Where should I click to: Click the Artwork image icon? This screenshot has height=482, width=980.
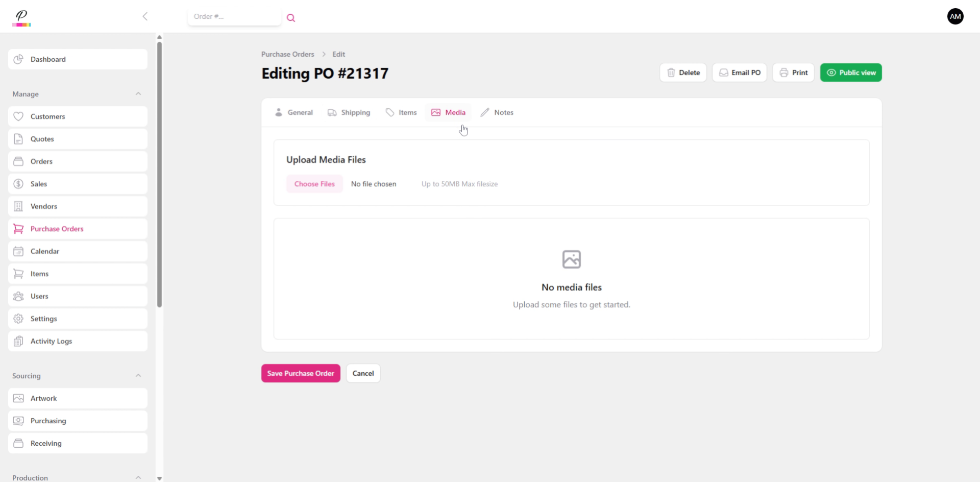[x=18, y=398]
